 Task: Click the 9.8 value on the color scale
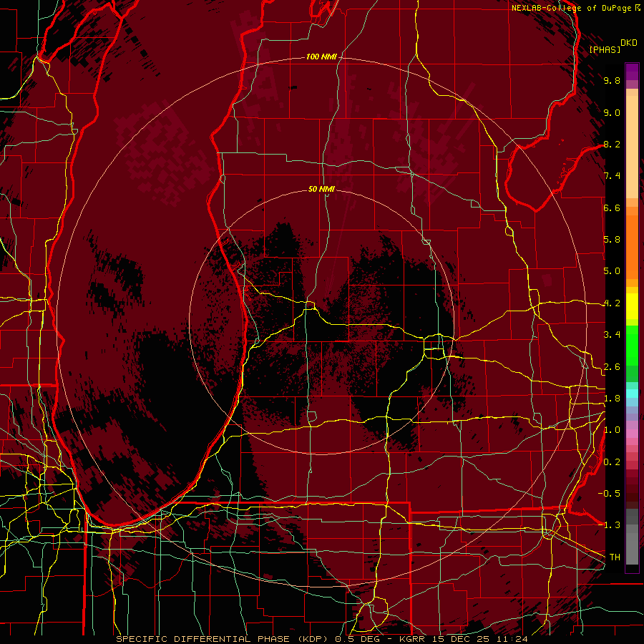click(x=612, y=80)
